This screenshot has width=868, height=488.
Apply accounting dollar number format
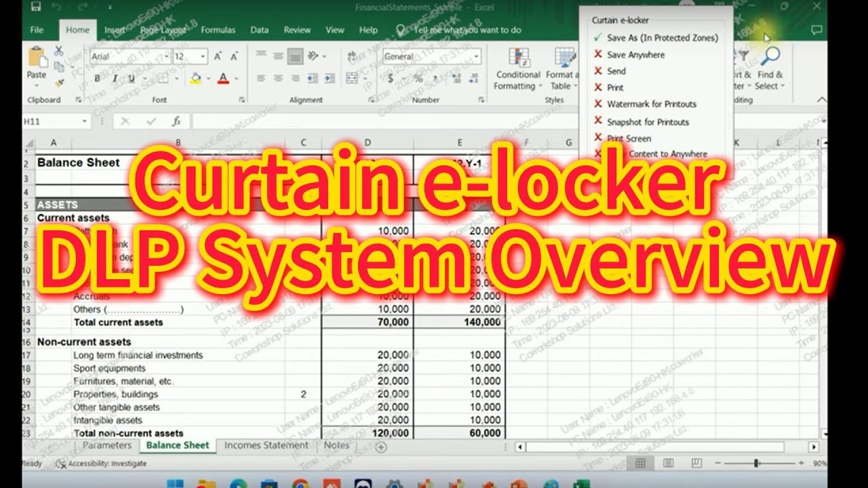pos(391,79)
